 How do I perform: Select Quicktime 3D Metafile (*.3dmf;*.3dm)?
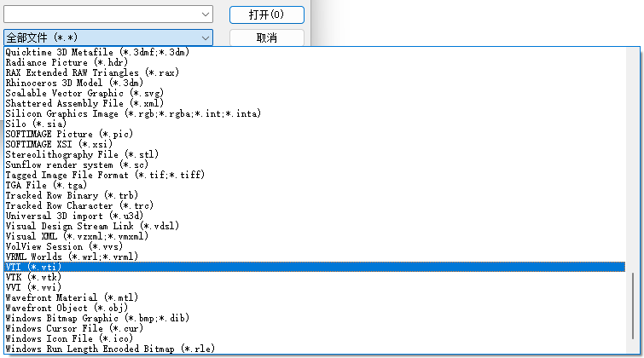coord(315,52)
